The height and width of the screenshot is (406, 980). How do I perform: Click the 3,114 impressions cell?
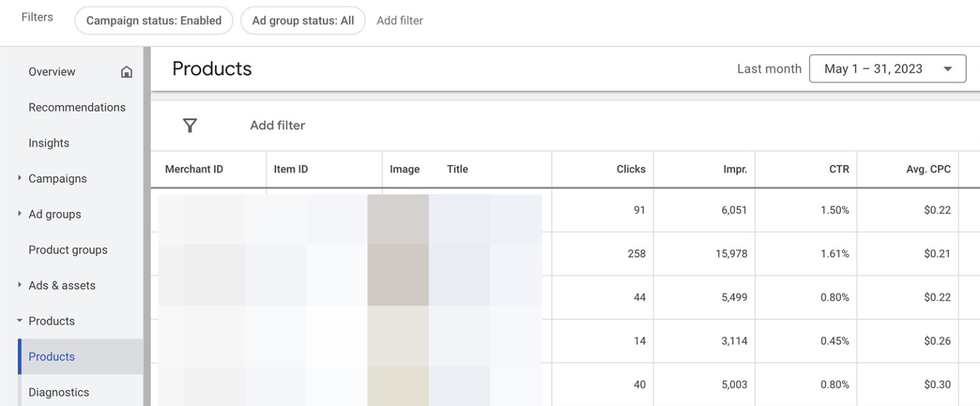(704, 341)
